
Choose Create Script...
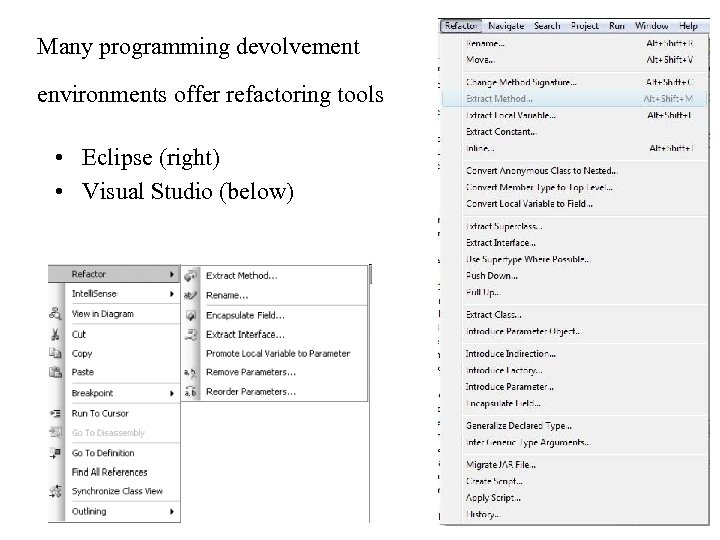(574, 482)
